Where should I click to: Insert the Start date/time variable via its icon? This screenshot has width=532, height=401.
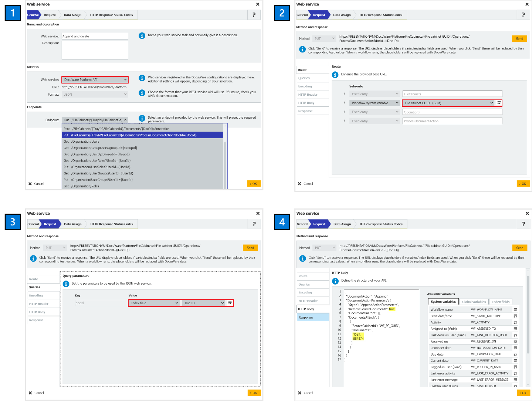(x=515, y=316)
